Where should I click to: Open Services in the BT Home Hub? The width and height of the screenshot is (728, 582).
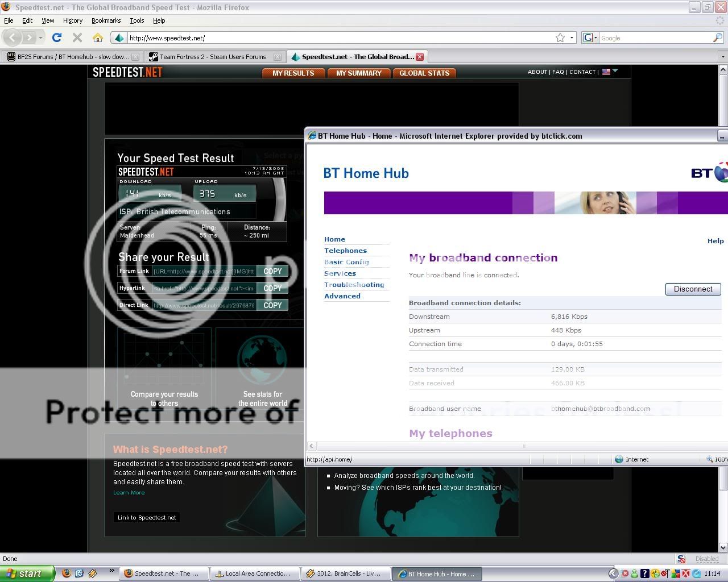[340, 273]
